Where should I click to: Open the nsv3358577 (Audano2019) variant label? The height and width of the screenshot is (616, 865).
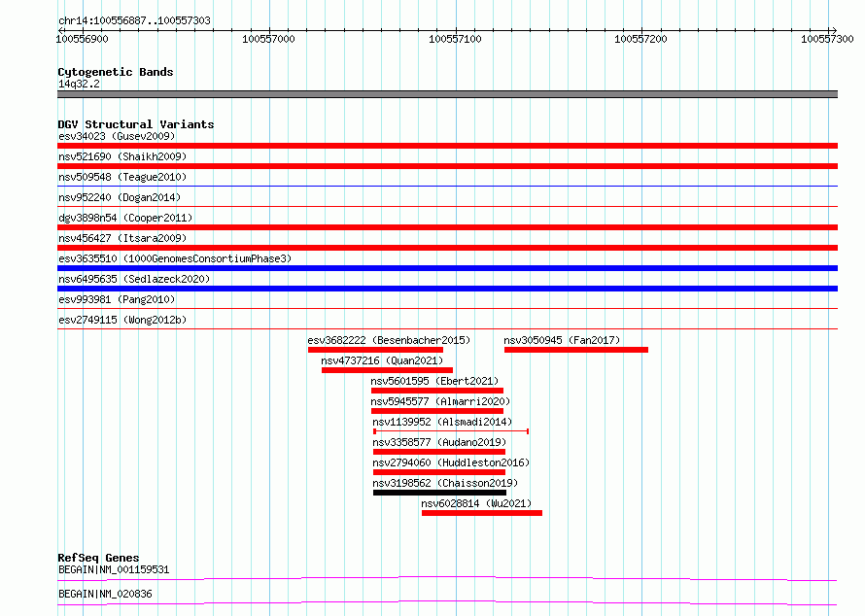coord(439,442)
